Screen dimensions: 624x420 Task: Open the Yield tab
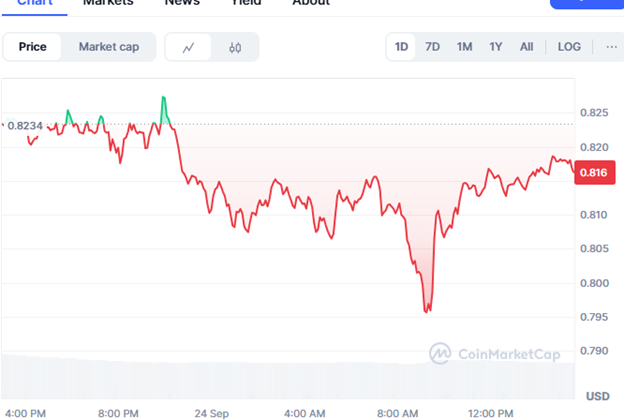246,3
